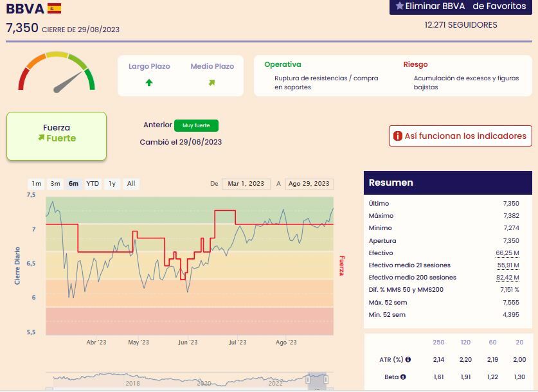
Task: Click the Mín. 52 sem value 4,395
Action: click(x=511, y=315)
